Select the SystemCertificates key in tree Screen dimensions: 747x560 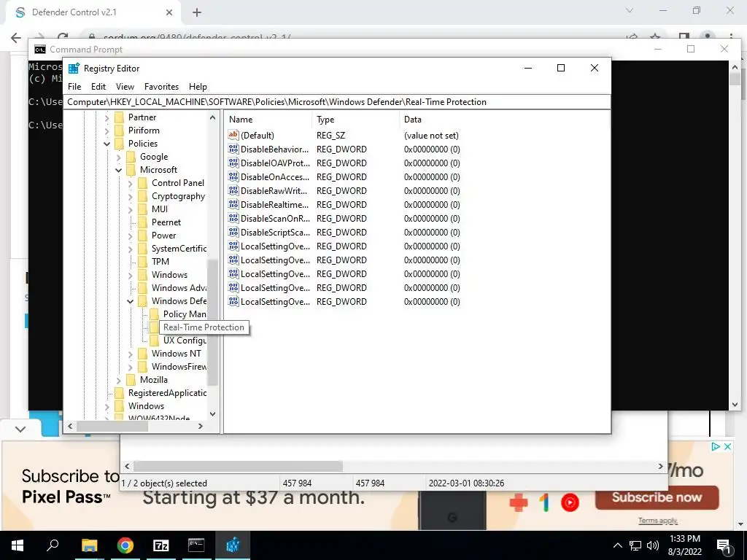tap(179, 249)
